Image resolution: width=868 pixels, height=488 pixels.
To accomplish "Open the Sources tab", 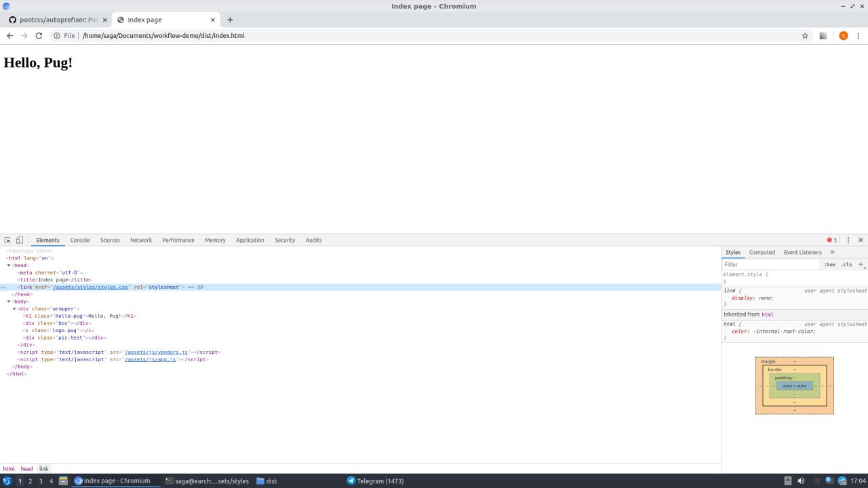I will (x=110, y=240).
